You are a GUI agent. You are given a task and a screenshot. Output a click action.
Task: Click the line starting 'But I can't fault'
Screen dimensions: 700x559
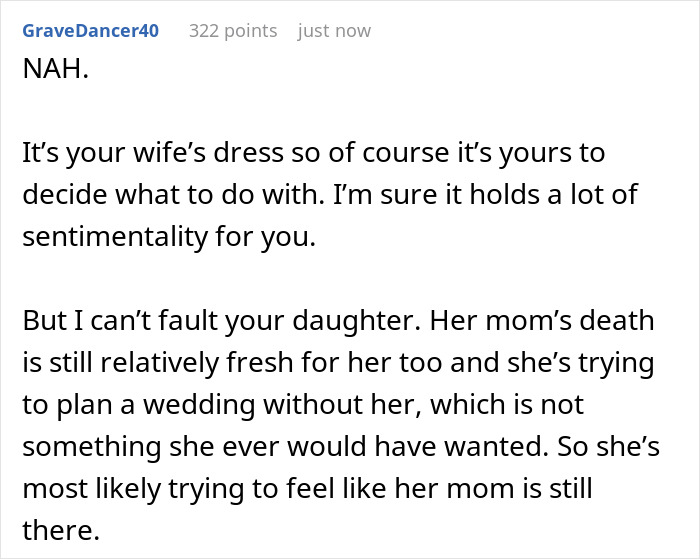pyautogui.click(x=338, y=321)
